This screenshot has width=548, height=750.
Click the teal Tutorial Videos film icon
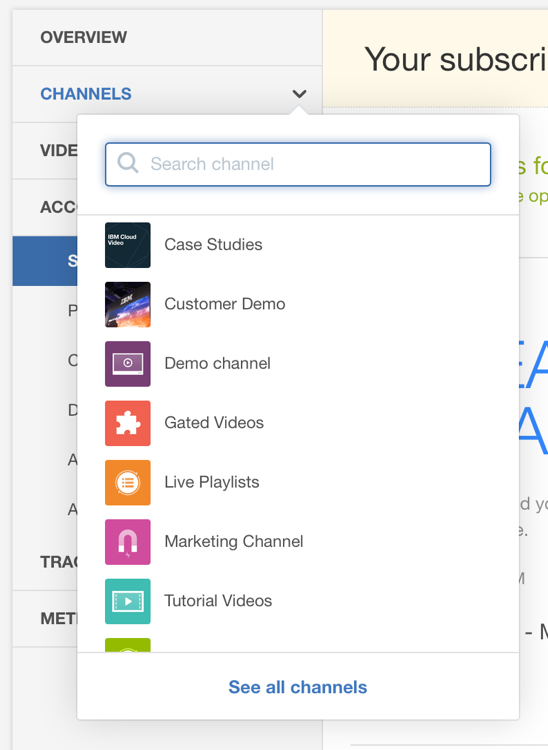(128, 601)
